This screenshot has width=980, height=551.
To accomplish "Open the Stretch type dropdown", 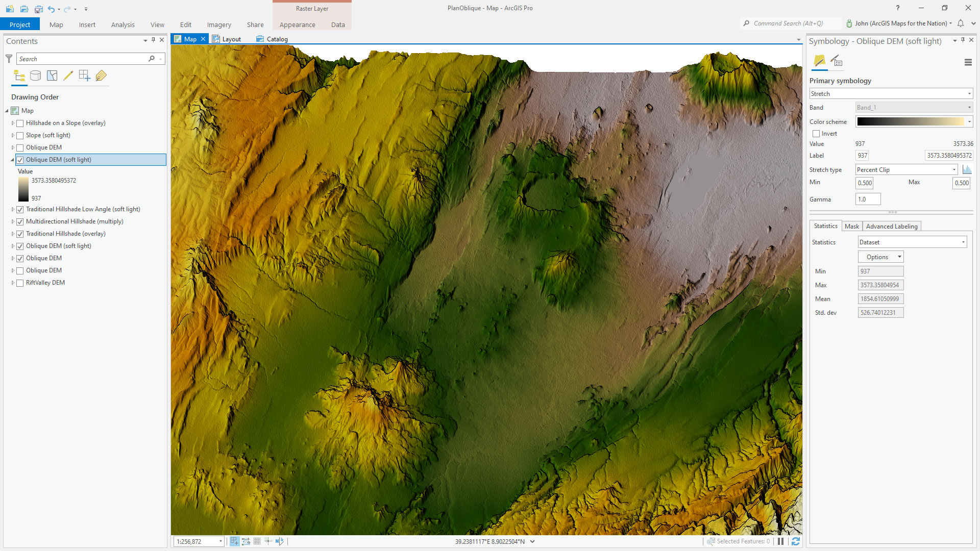I will (x=906, y=170).
